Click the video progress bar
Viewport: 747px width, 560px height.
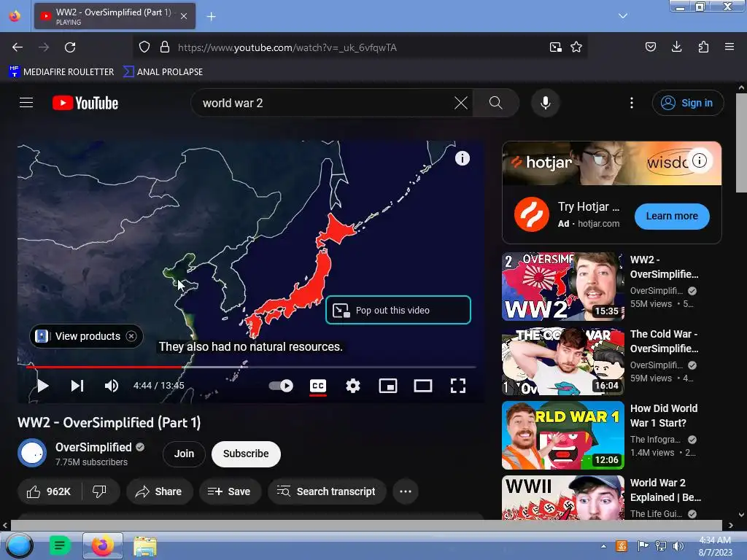click(251, 367)
